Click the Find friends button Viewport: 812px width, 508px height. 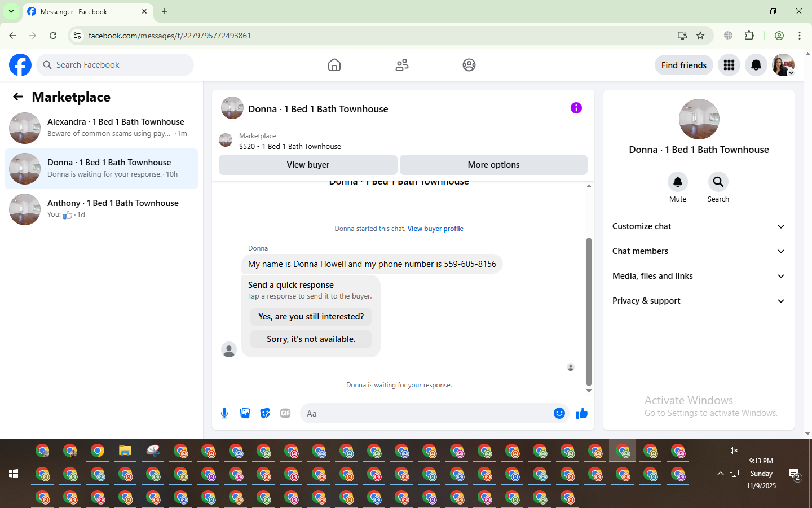[x=684, y=65]
